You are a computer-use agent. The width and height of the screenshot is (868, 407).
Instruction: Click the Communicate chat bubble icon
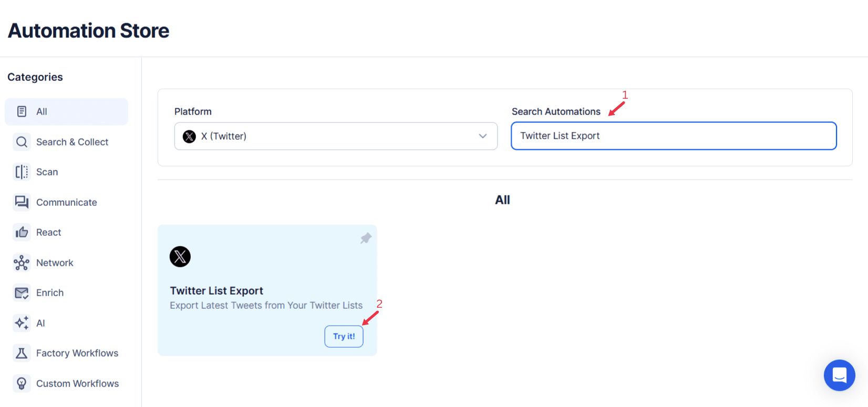click(x=21, y=202)
